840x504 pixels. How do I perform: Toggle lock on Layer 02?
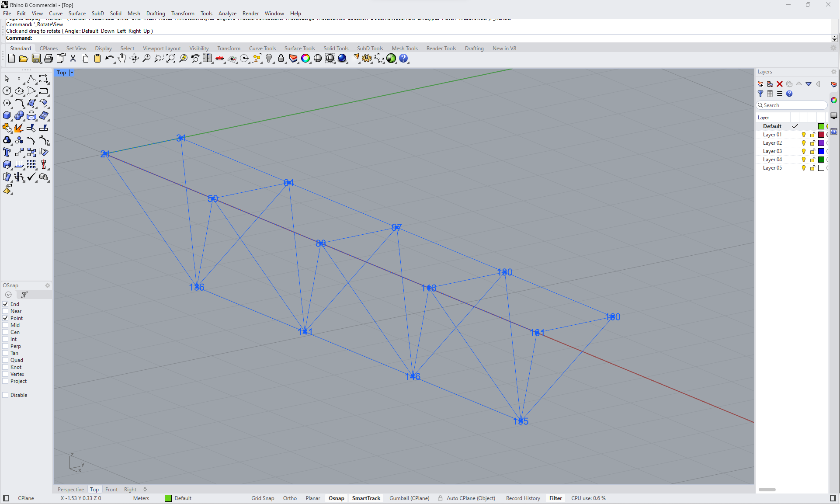(x=812, y=143)
